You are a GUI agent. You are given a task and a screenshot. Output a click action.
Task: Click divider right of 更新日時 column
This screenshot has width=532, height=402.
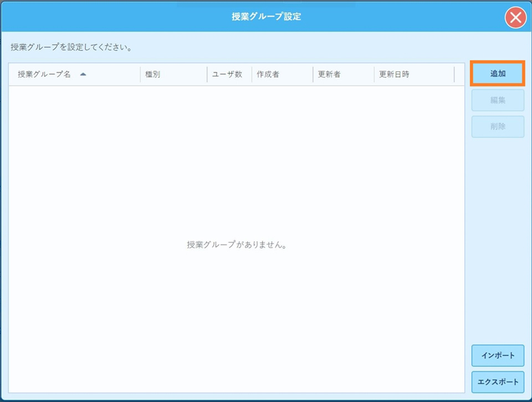(454, 74)
